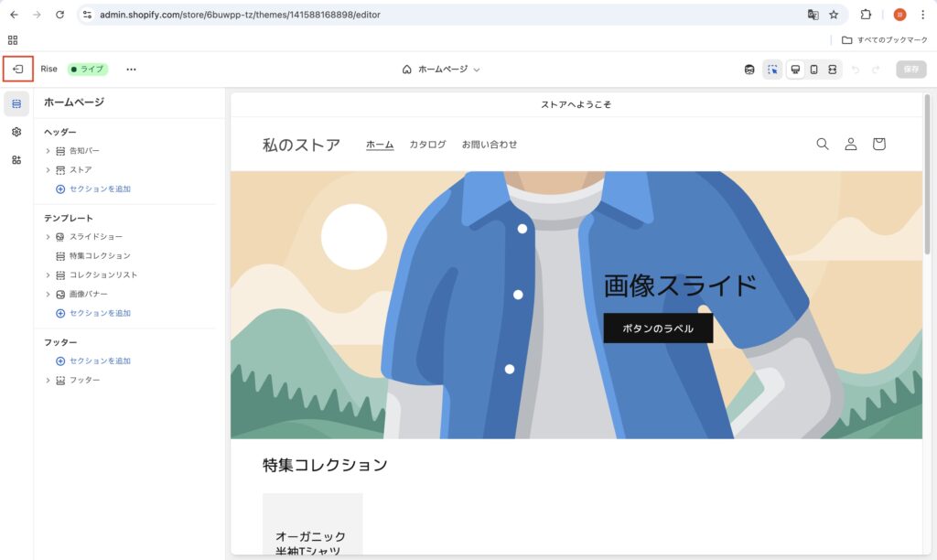Viewport: 937px width, 560px height.
Task: Click お問い合わせ in the store navigation
Action: pos(489,145)
